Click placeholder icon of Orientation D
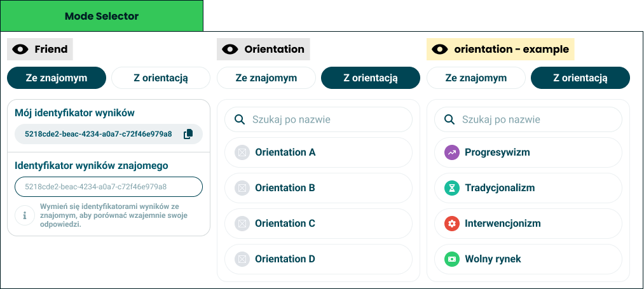The image size is (644, 289). [242, 259]
